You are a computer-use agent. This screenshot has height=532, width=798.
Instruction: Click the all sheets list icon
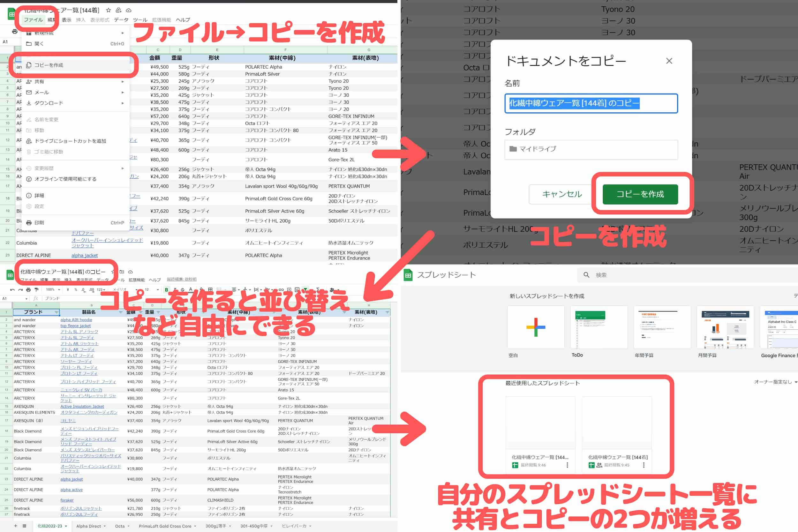tap(25, 526)
